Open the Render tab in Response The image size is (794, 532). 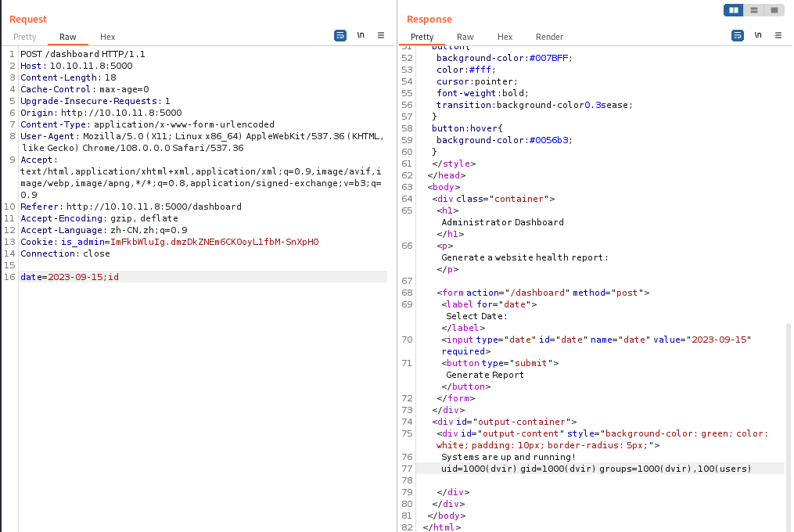(549, 37)
